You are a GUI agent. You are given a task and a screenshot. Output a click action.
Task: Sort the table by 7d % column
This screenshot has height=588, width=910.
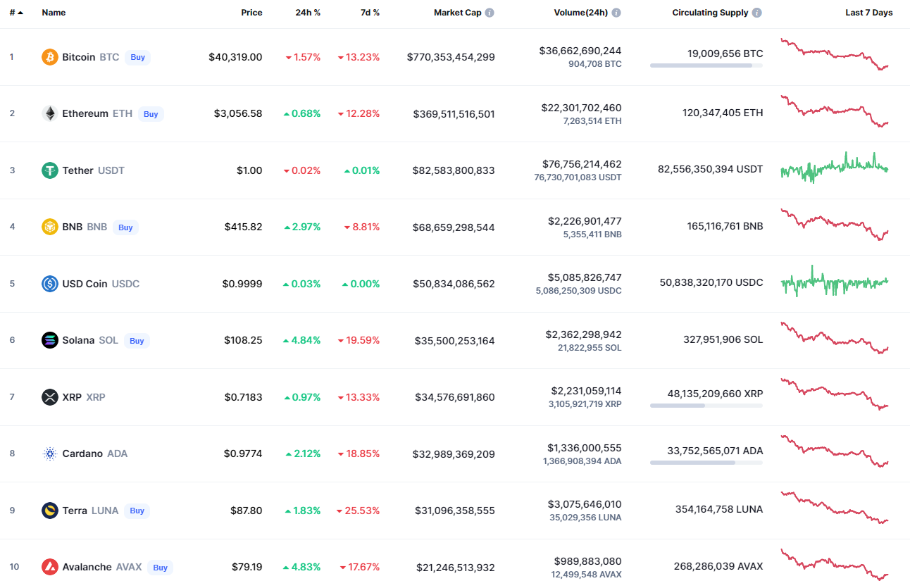point(370,13)
